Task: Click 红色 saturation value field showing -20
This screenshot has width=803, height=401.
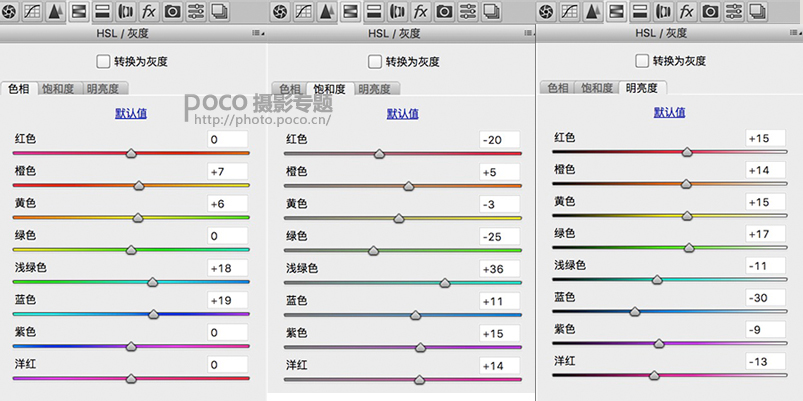Action: point(499,140)
